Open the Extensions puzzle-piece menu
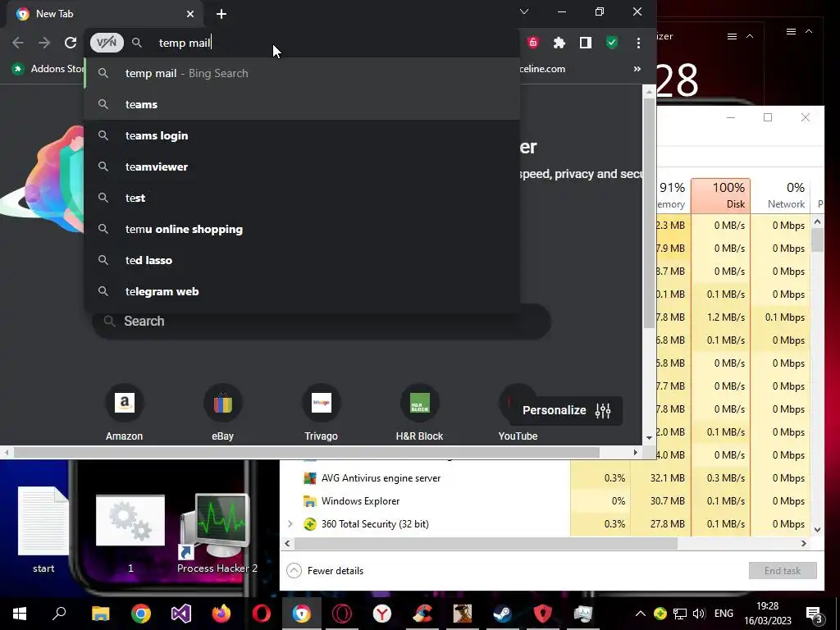 pos(559,43)
